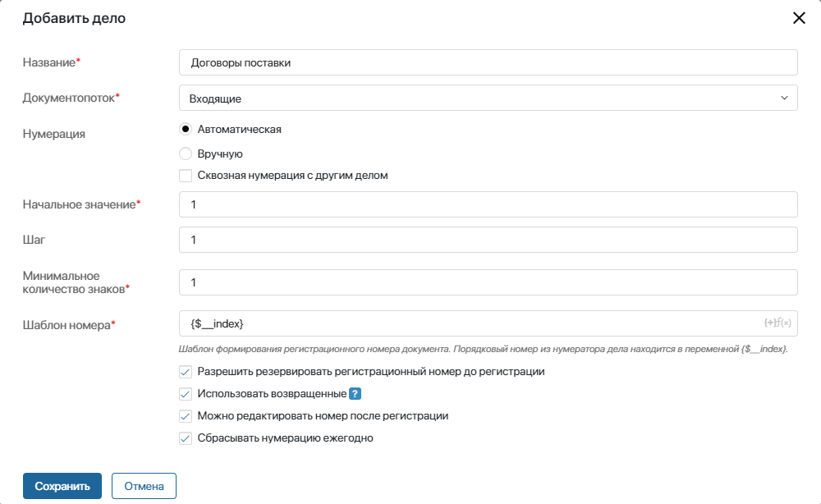The height and width of the screenshot is (504, 821).
Task: Click the Отмена button
Action: 144,485
